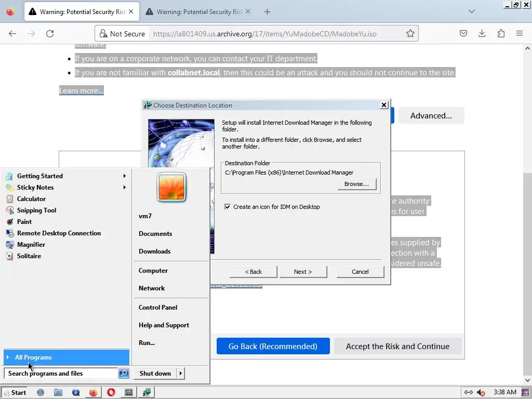532x399 pixels.
Task: Open Firefox hamburger application menu
Action: click(520, 33)
